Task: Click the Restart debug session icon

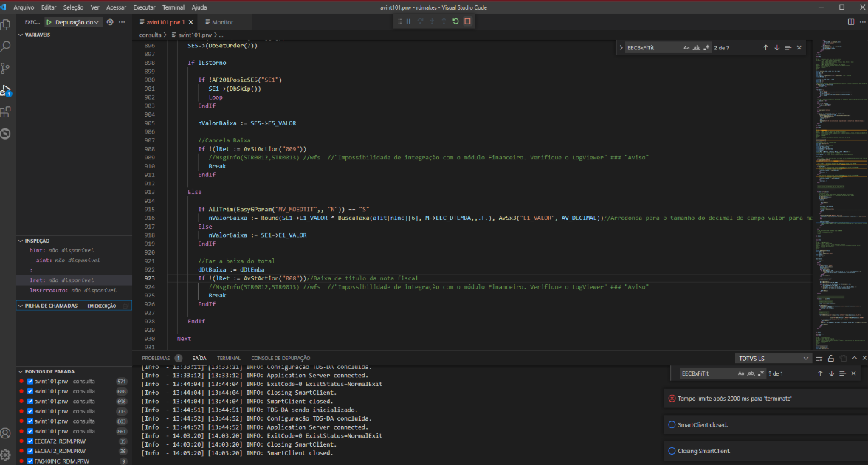Action: 455,21
